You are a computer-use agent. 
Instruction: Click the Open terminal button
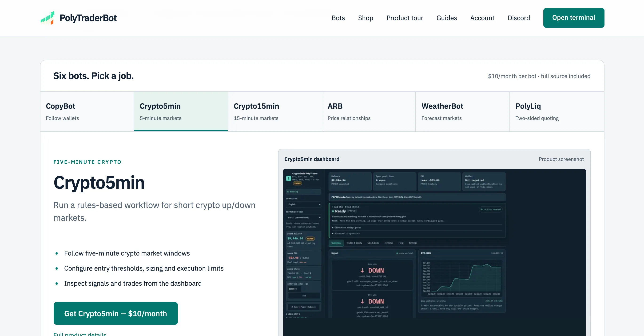(x=573, y=18)
